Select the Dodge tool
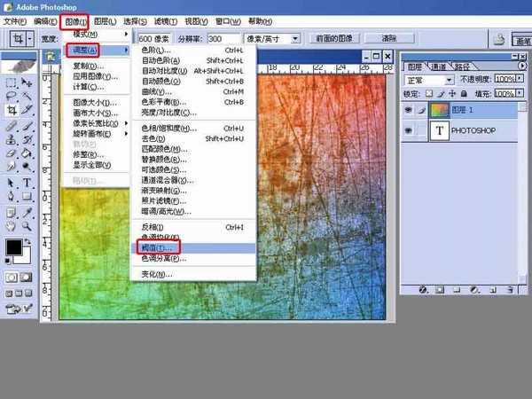 pyautogui.click(x=27, y=167)
